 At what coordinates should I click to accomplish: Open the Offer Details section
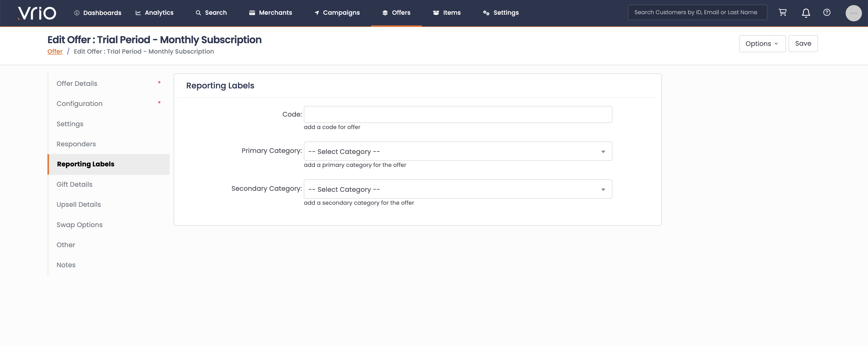109,84
